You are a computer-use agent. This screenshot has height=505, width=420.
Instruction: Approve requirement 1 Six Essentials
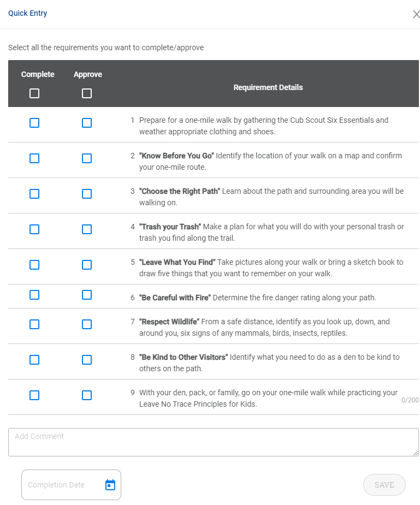(87, 123)
